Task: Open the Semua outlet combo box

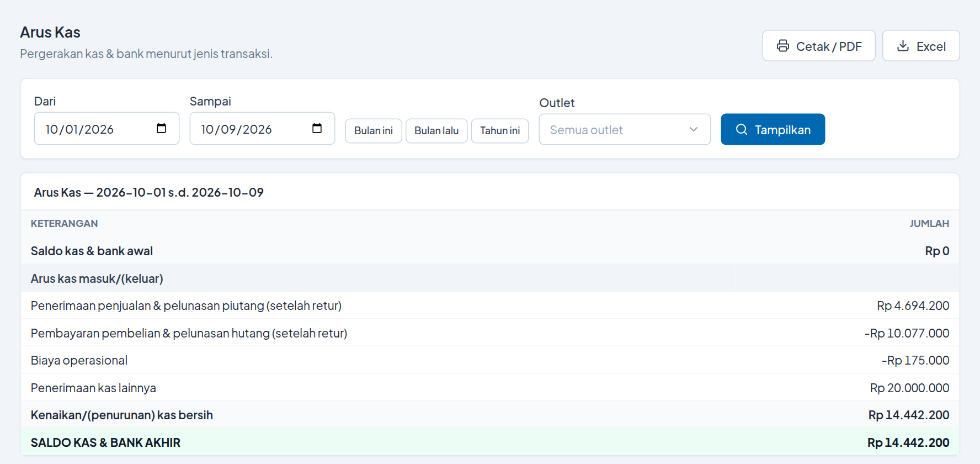Action: pyautogui.click(x=625, y=129)
